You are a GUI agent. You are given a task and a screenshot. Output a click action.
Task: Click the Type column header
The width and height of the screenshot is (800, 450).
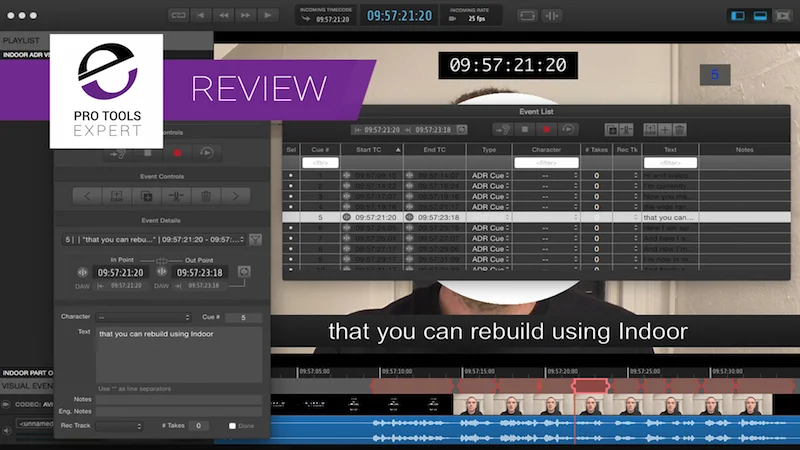click(x=489, y=149)
